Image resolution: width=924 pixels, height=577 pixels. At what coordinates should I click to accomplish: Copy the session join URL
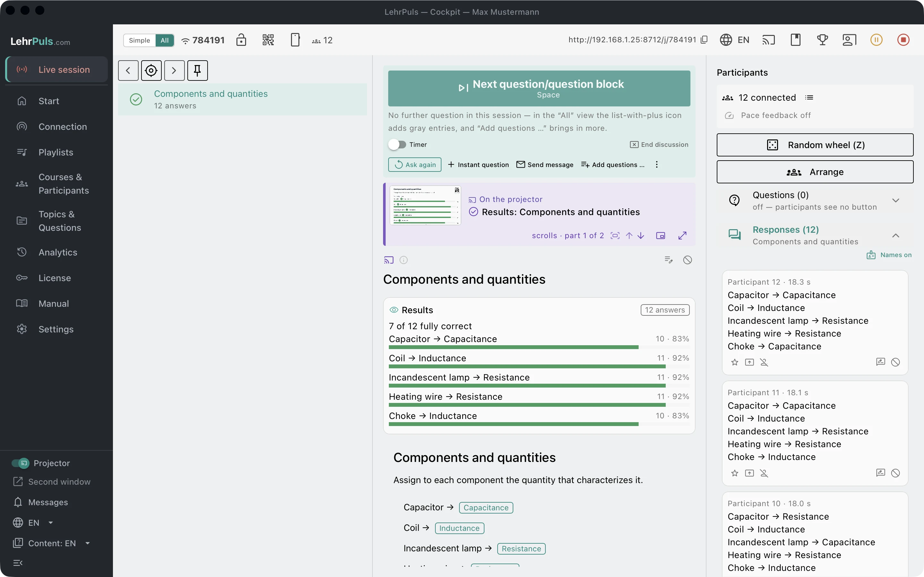[x=705, y=40]
